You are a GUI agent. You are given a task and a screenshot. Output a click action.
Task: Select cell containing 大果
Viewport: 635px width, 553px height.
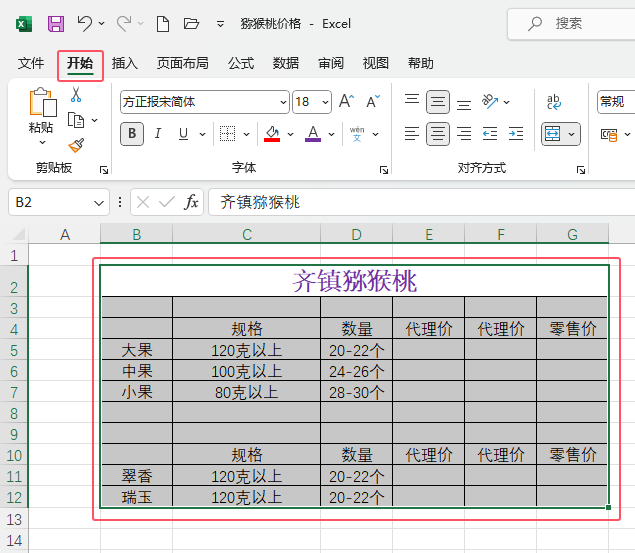[137, 350]
